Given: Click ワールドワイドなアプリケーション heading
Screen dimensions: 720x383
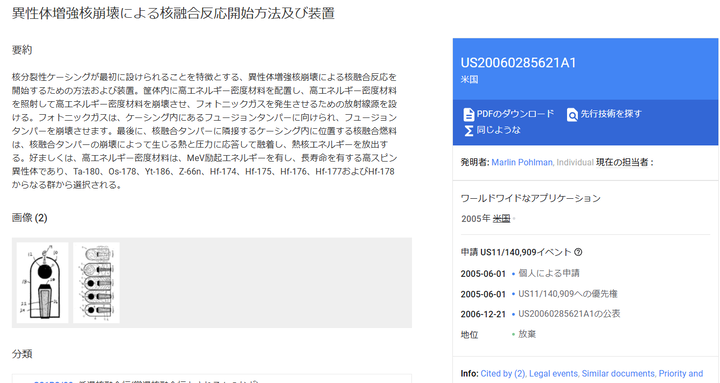Looking at the screenshot, I should tap(530, 198).
